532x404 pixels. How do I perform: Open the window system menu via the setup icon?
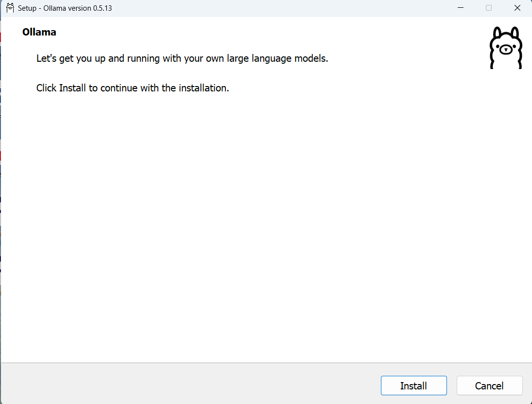tap(10, 8)
